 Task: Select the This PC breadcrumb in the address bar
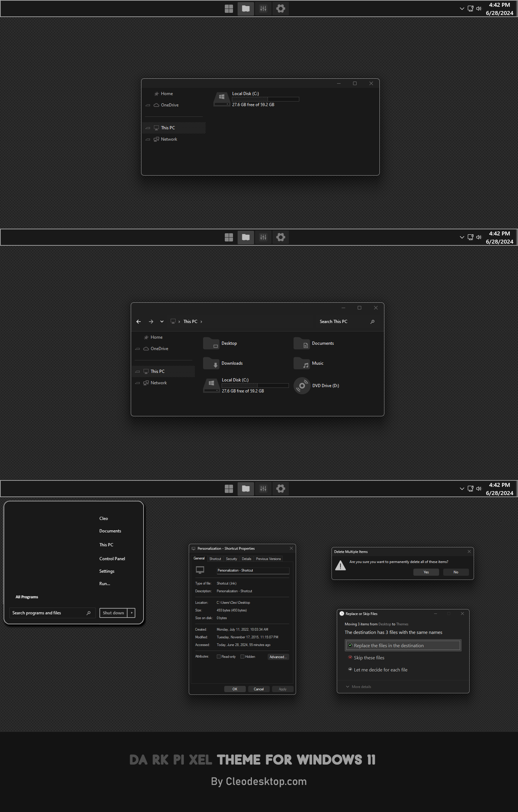pos(190,322)
